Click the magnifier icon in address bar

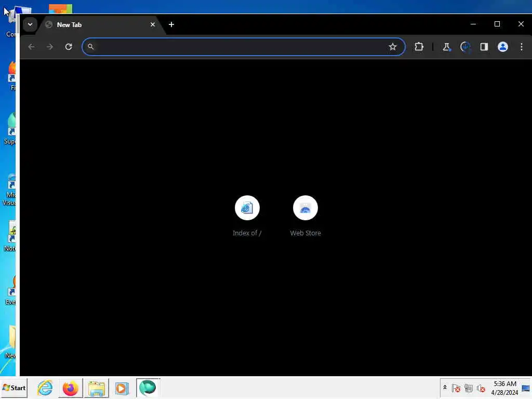point(90,47)
